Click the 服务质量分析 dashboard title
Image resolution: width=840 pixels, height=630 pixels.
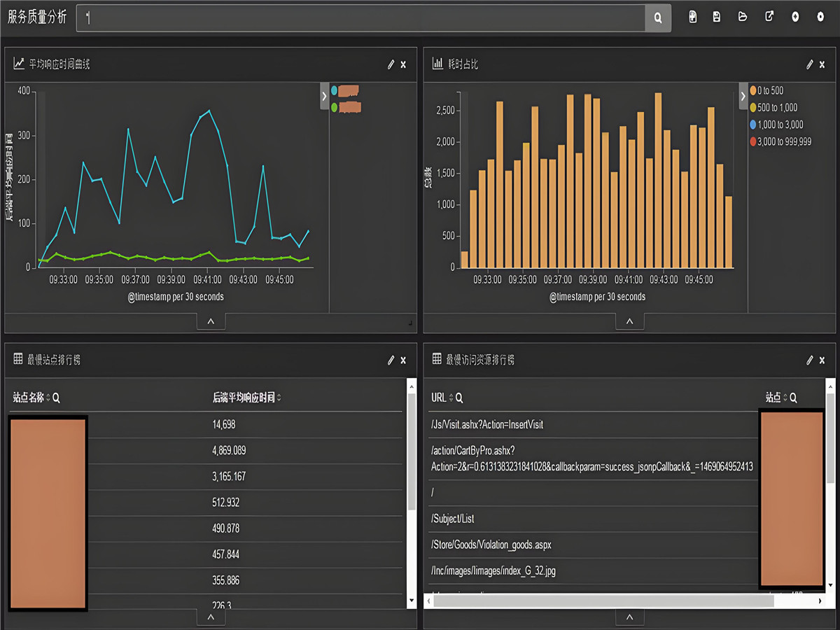[x=37, y=17]
